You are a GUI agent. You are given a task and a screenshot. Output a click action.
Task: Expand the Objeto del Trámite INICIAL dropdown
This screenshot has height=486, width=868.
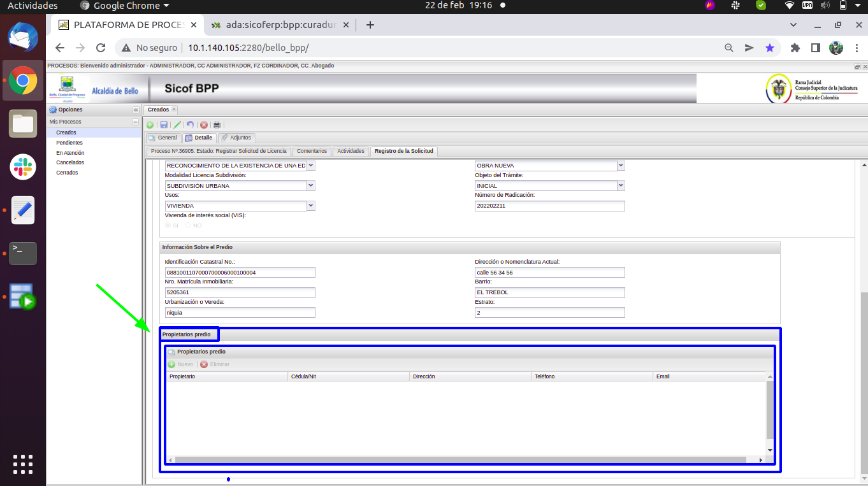[x=621, y=186]
